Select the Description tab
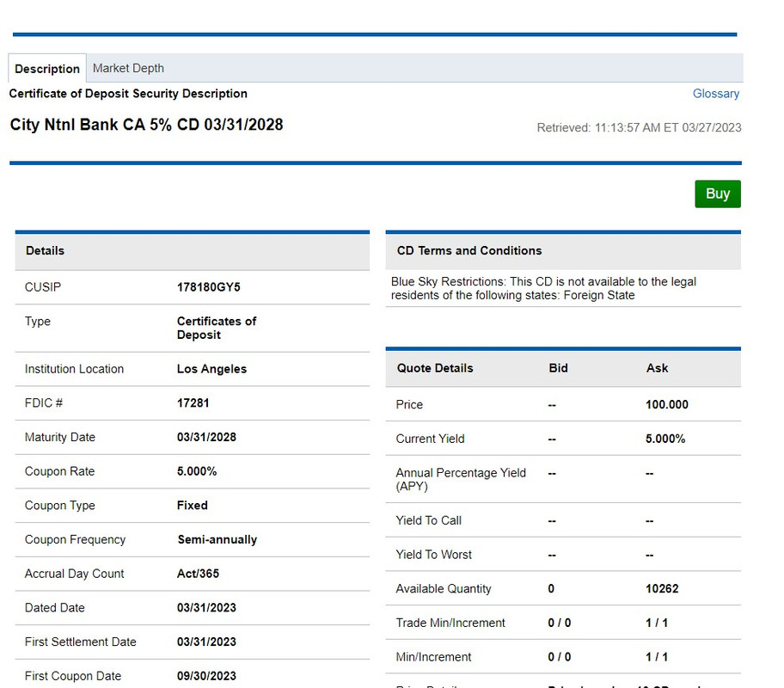 tap(47, 68)
